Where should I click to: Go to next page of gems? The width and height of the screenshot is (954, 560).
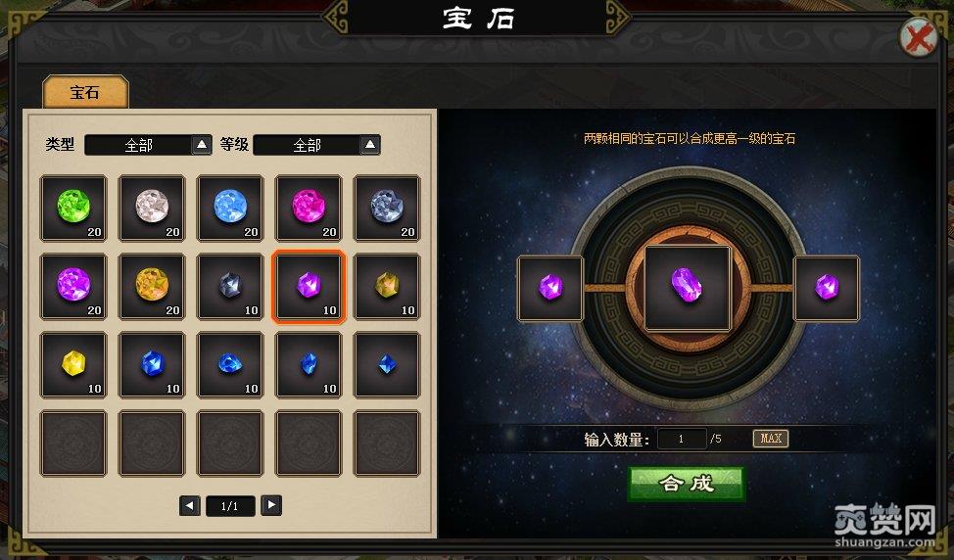pos(271,504)
